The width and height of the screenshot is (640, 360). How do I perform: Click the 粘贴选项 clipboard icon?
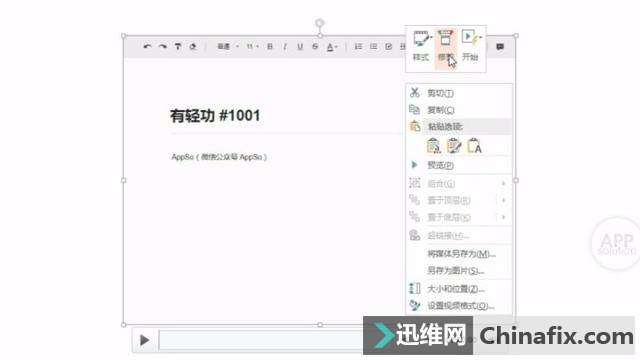coord(415,126)
